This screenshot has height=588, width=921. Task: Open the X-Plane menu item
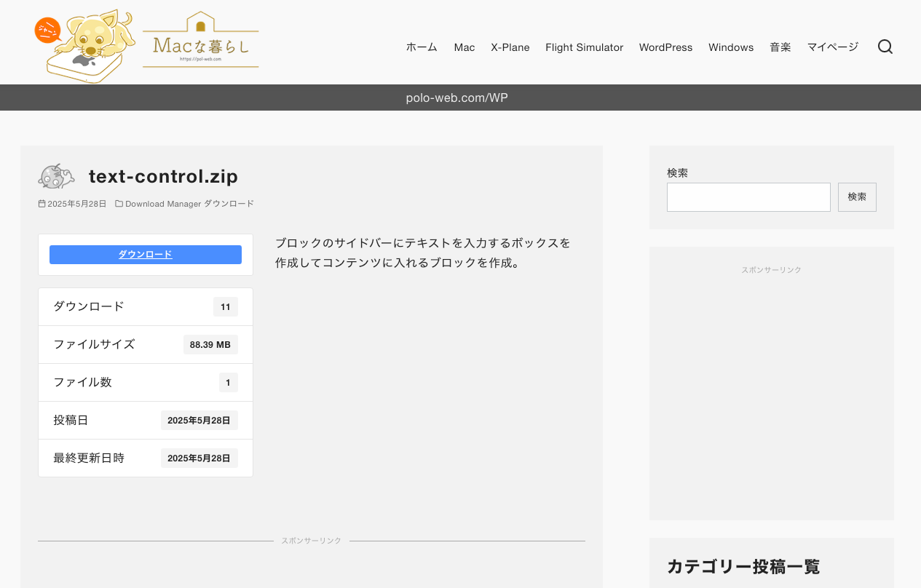(x=510, y=47)
